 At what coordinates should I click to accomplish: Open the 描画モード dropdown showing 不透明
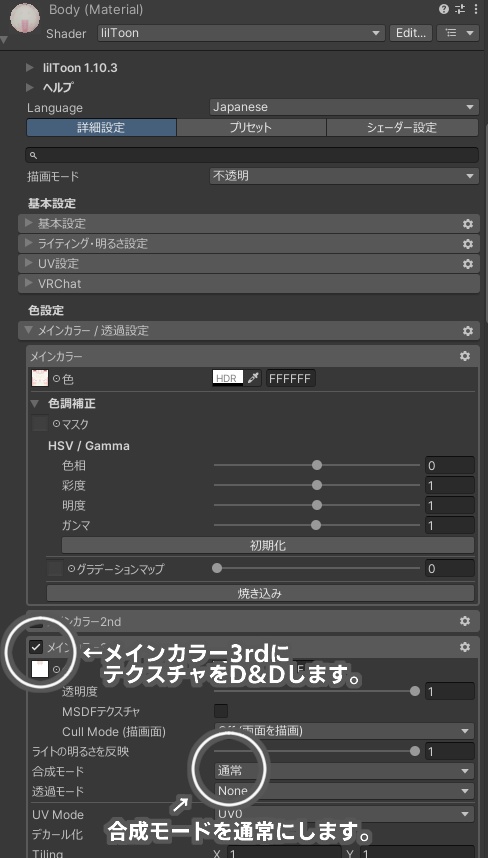click(344, 176)
